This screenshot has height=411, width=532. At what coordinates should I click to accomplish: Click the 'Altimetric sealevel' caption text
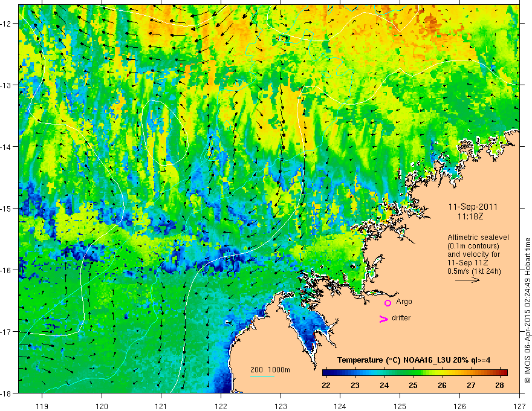pos(478,238)
